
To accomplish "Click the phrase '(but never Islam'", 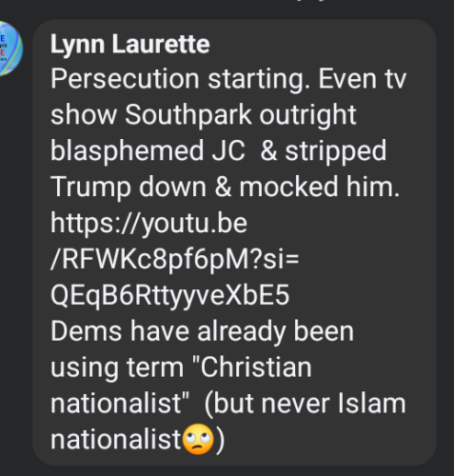I will click(x=305, y=404).
